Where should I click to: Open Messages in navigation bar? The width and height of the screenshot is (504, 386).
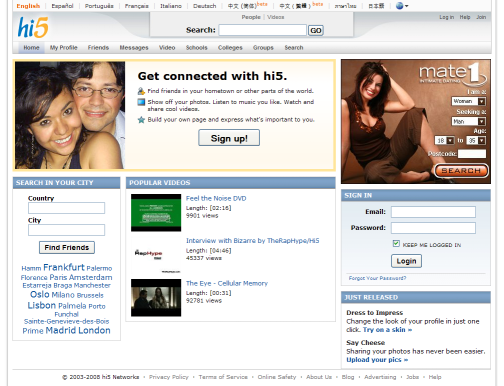point(134,48)
